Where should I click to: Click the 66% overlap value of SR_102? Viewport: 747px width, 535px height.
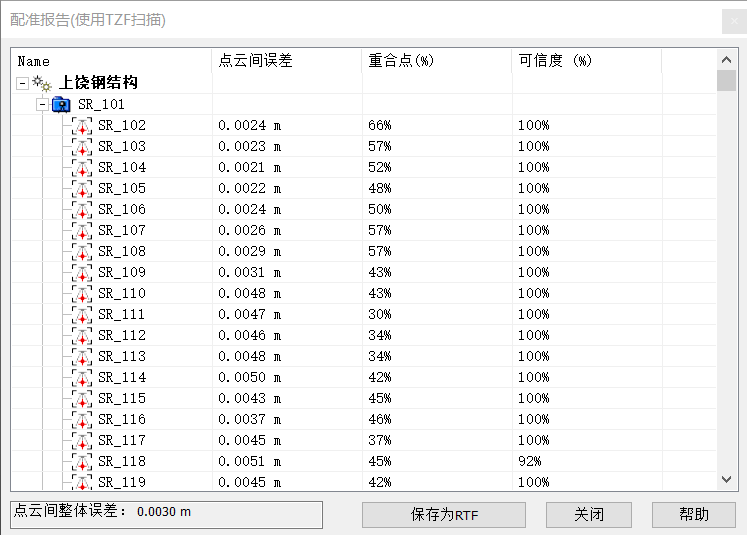coord(380,125)
